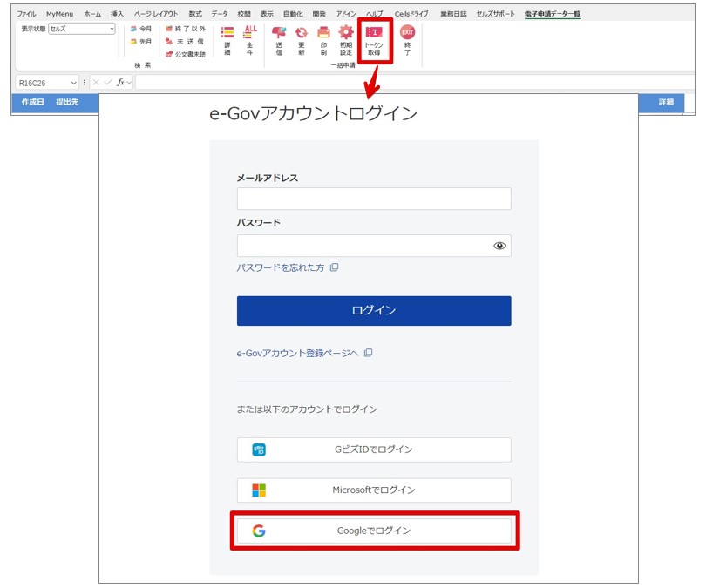Viewport: 706px width, 588px height.
Task: Filter by 公文書未読 items
Action: tap(185, 54)
